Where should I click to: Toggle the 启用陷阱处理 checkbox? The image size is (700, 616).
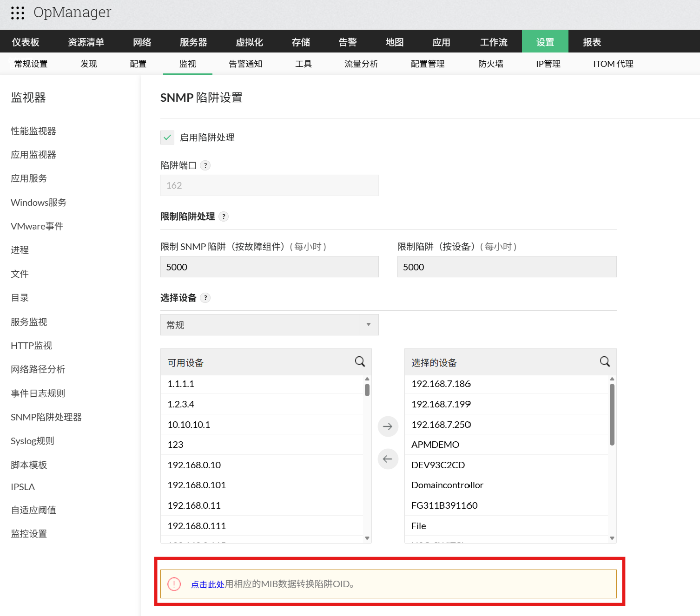[x=167, y=138]
